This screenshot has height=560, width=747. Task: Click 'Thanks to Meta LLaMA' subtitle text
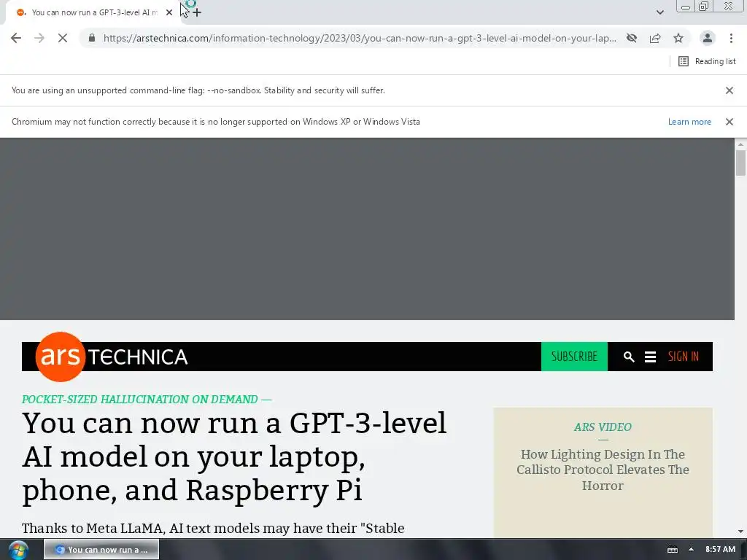pos(213,529)
